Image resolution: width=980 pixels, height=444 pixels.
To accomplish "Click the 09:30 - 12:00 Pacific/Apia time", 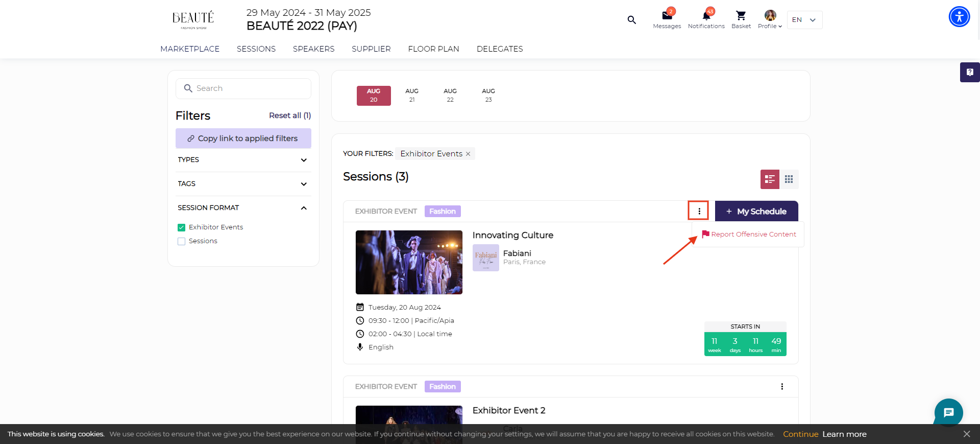I will coord(411,320).
